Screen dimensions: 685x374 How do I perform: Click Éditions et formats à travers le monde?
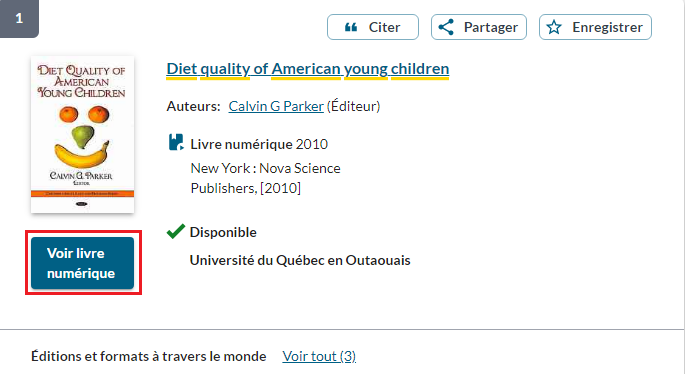pyautogui.click(x=149, y=357)
